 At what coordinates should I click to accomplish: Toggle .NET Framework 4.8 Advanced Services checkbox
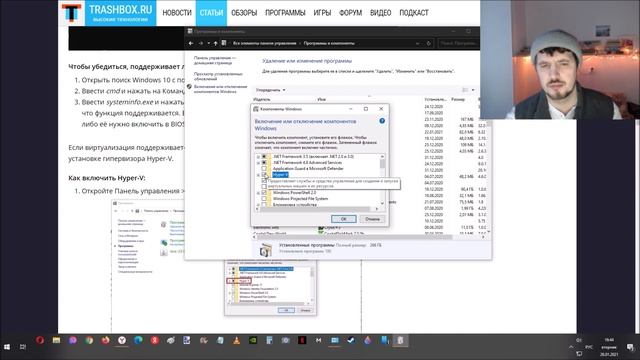tap(264, 162)
